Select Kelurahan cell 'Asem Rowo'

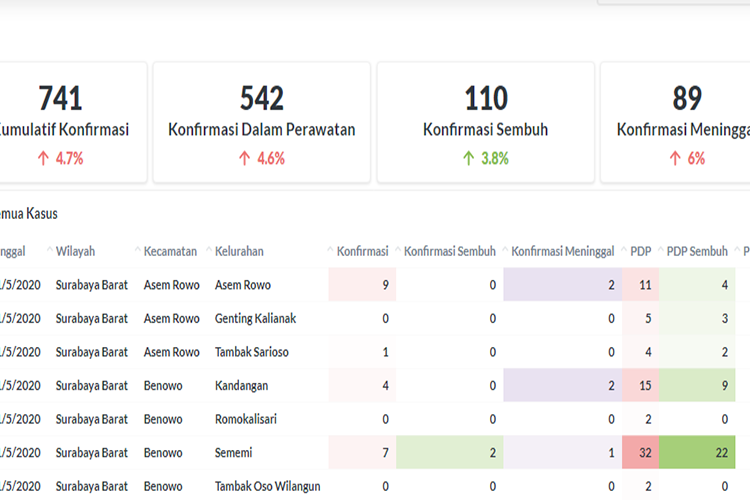point(243,285)
